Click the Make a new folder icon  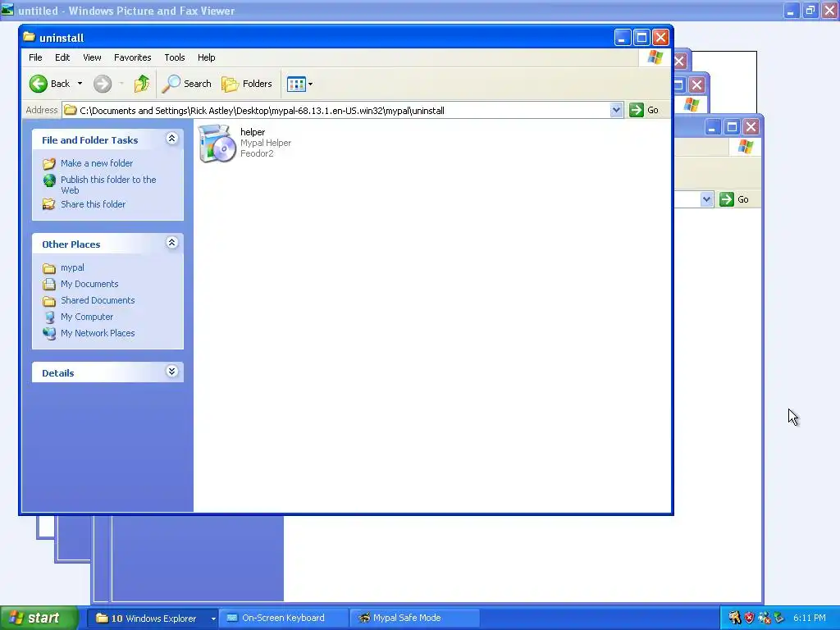48,163
